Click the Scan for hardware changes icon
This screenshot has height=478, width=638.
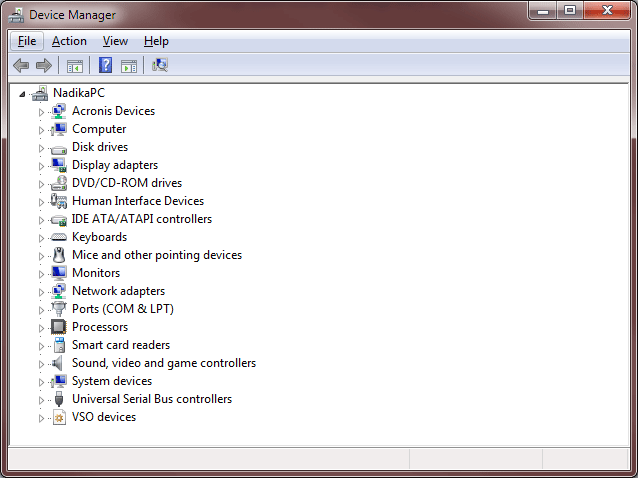tap(160, 66)
